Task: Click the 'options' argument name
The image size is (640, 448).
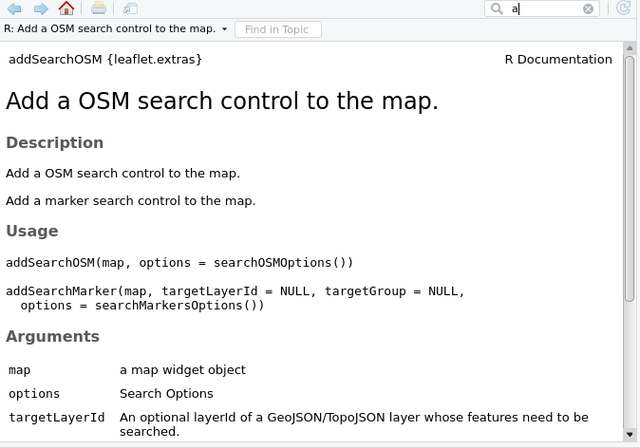Action: point(34,394)
